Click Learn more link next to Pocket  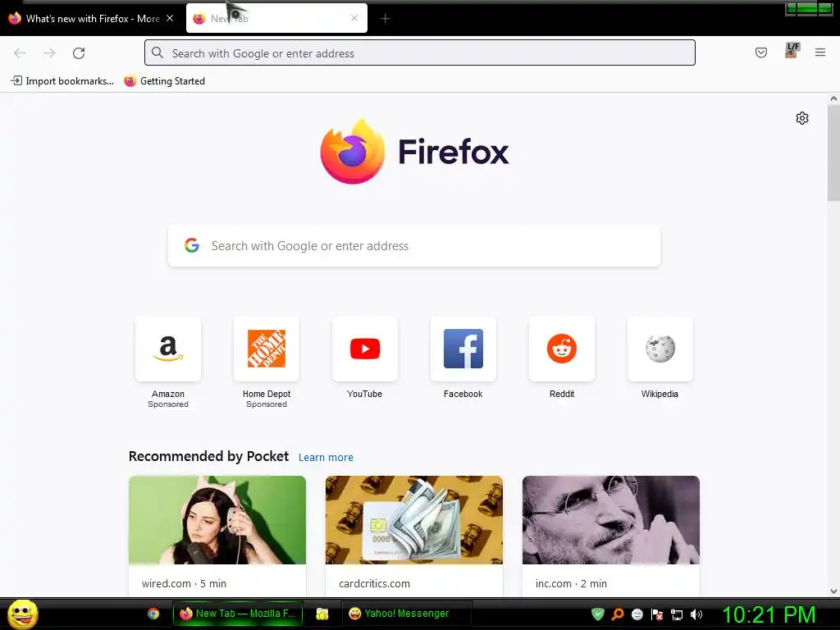click(326, 458)
